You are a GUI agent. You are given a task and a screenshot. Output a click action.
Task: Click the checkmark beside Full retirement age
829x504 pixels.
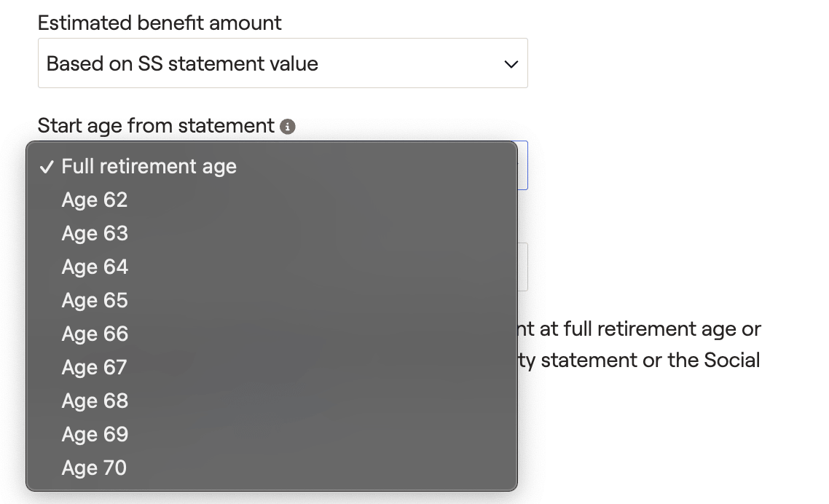coord(47,167)
